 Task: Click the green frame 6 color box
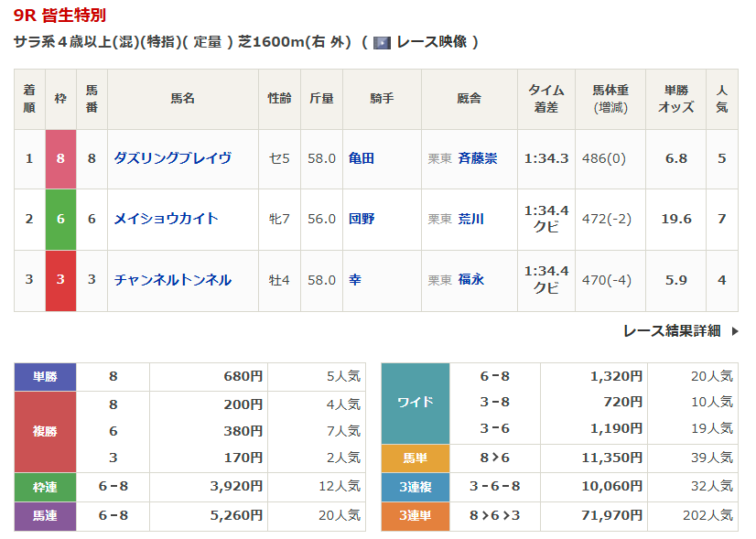click(x=60, y=219)
